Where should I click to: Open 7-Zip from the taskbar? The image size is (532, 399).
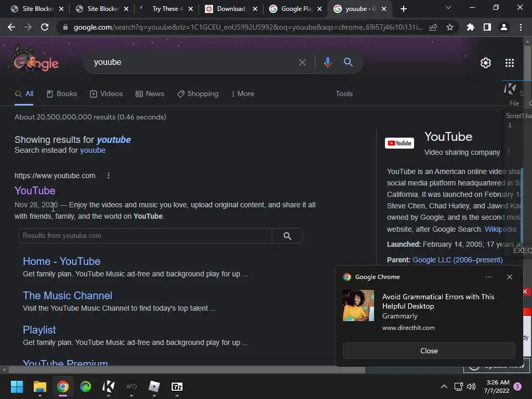[177, 387]
